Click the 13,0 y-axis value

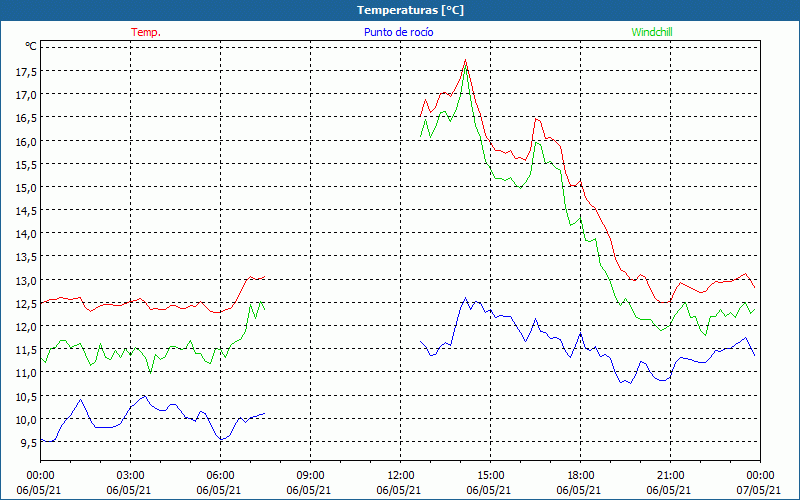tap(27, 281)
